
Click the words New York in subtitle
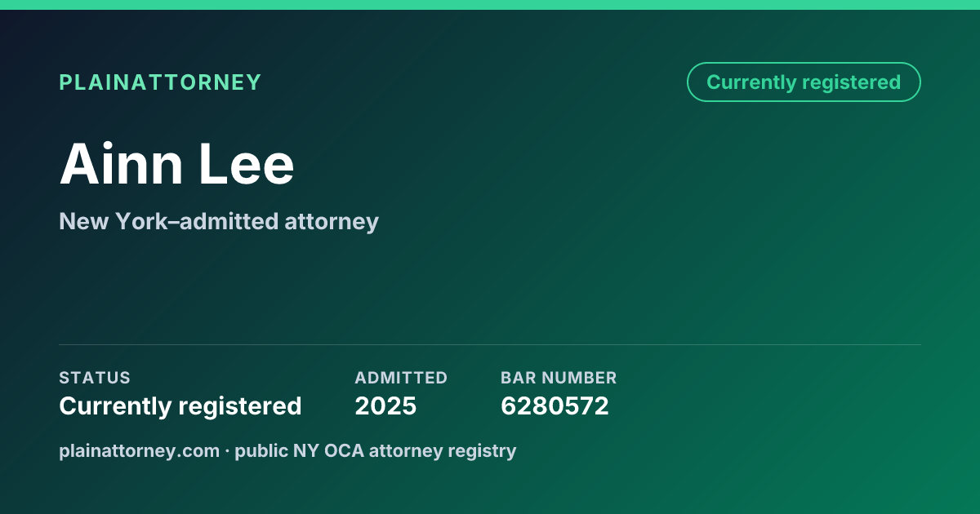tap(112, 221)
